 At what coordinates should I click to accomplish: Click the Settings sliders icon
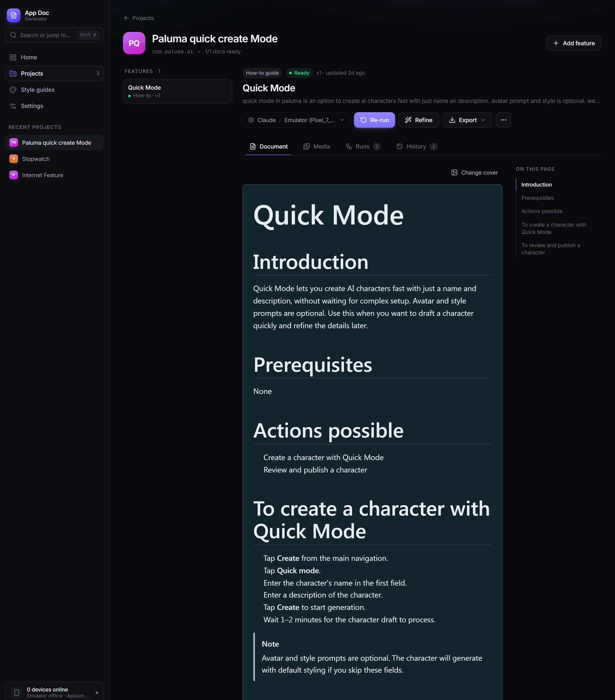pos(13,106)
